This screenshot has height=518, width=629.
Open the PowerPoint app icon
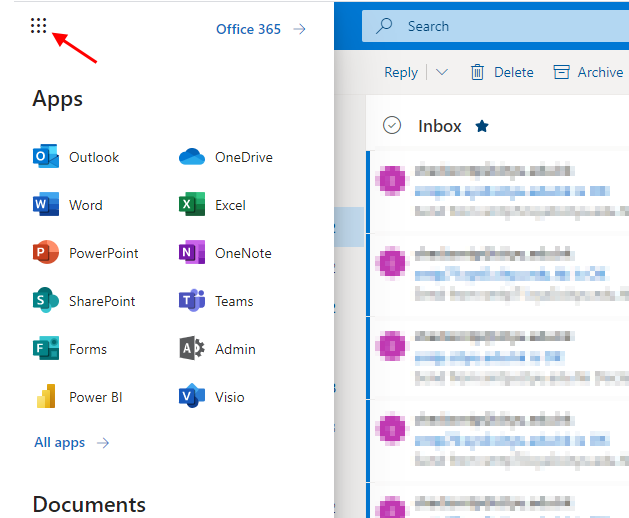(x=46, y=253)
